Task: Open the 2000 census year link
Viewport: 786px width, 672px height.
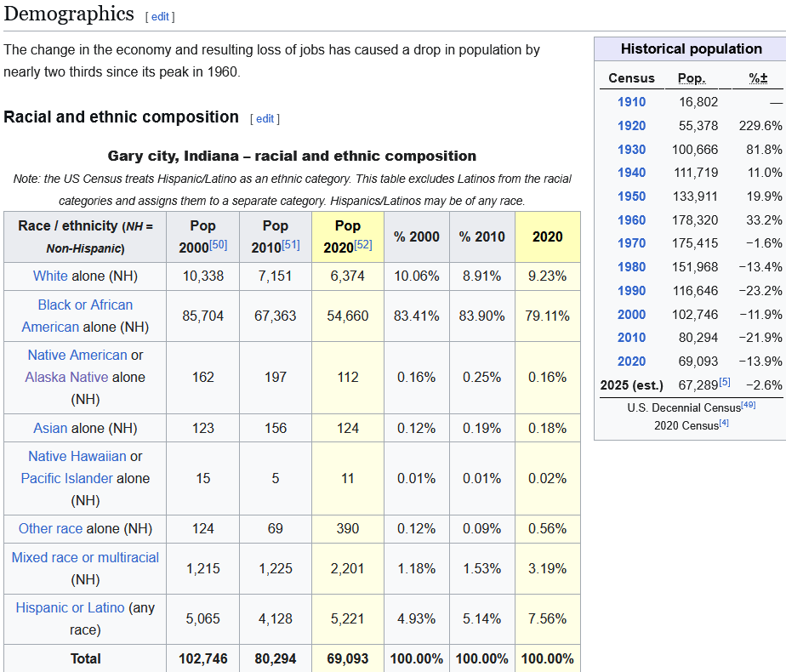Action: tap(631, 314)
